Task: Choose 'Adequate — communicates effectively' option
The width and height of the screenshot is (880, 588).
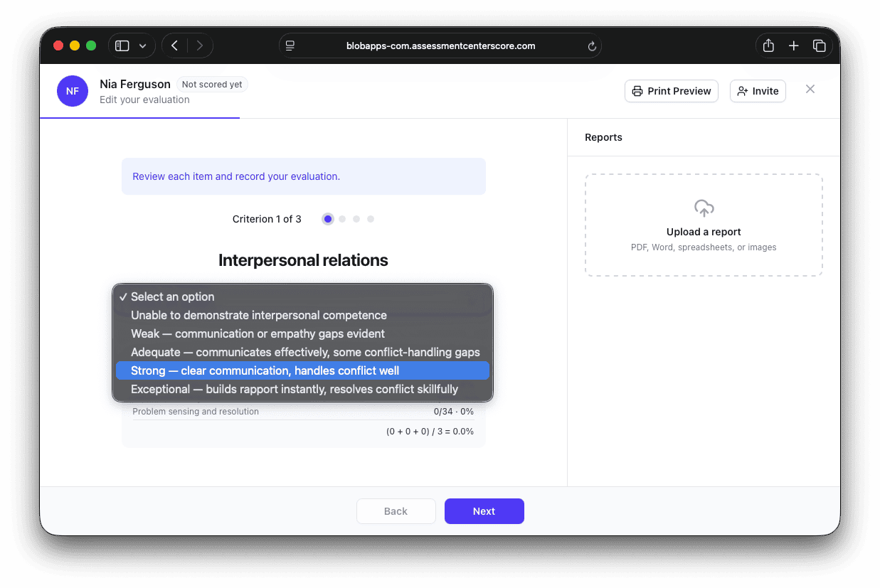Action: tap(302, 352)
